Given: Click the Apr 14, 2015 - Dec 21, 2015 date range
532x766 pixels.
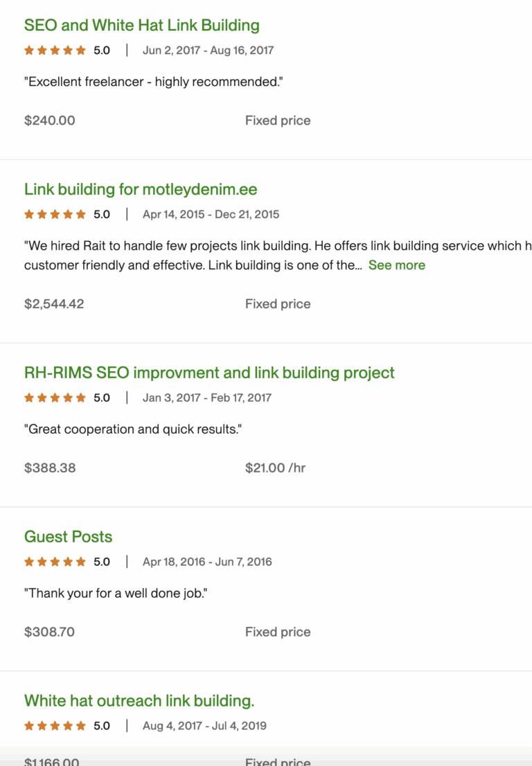Looking at the screenshot, I should [211, 215].
